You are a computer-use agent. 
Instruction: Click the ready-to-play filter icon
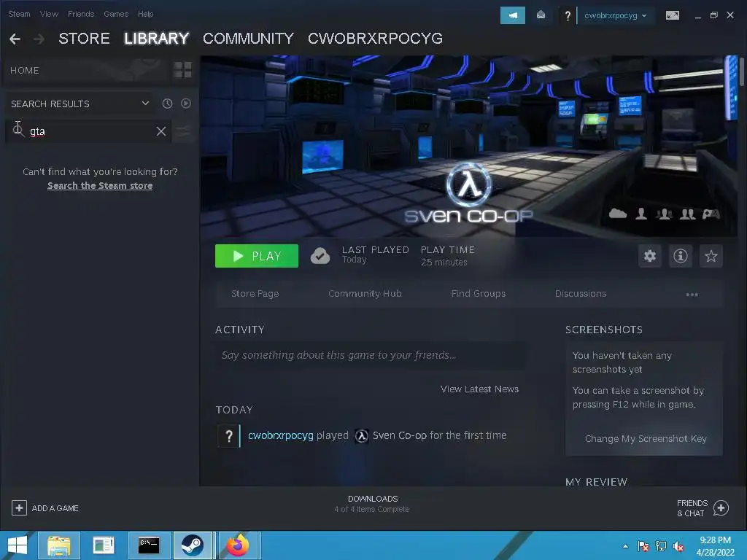tap(186, 104)
